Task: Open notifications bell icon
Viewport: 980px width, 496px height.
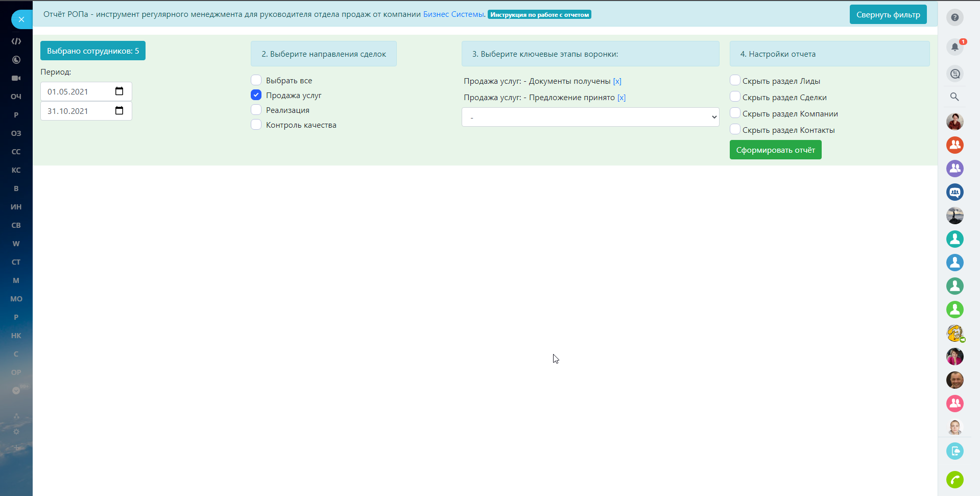Action: coord(954,47)
